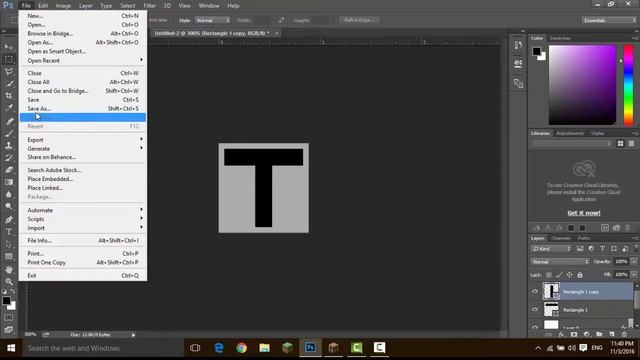This screenshot has height=360, width=640.
Task: Toggle Quick Mask mode
Action: (x=9, y=317)
